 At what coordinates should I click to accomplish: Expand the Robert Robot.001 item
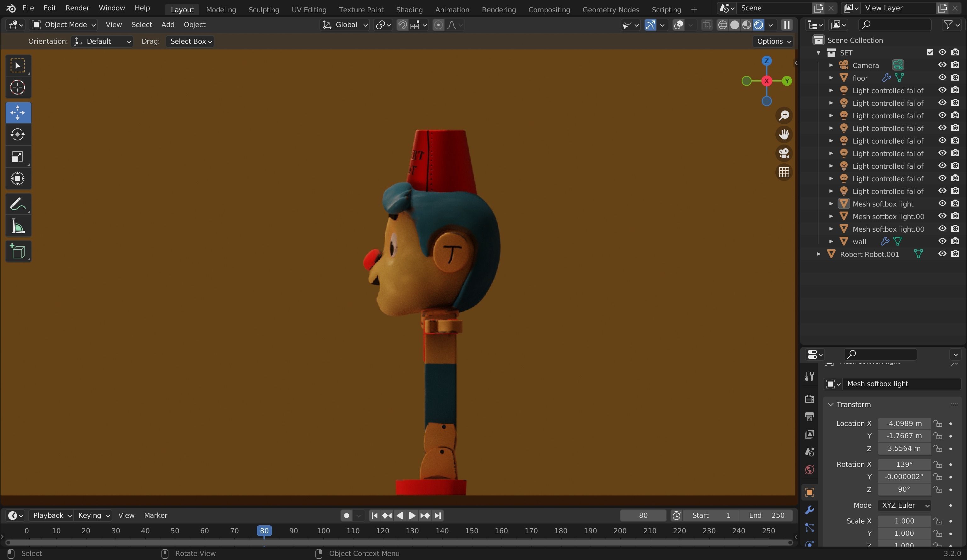pos(818,254)
